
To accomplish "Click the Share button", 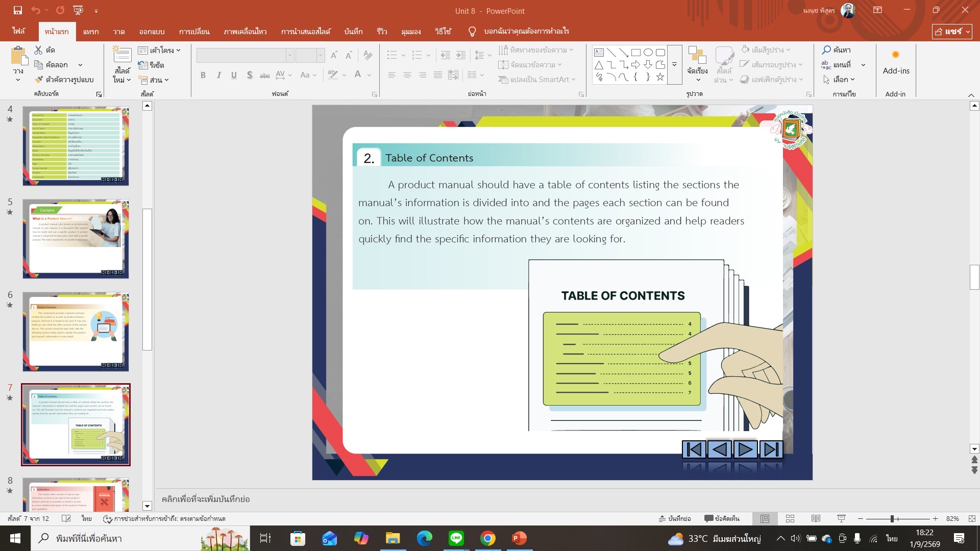I will [951, 31].
